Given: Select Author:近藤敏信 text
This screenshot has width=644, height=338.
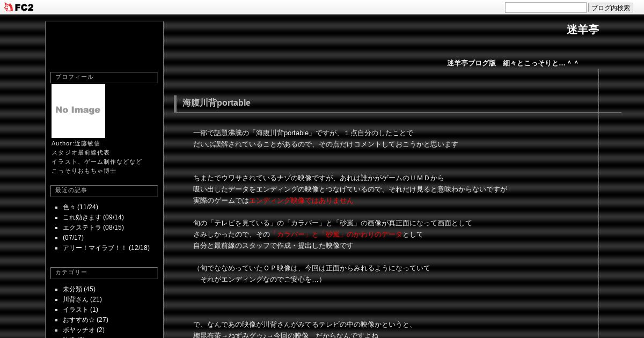Looking at the screenshot, I should 76,144.
